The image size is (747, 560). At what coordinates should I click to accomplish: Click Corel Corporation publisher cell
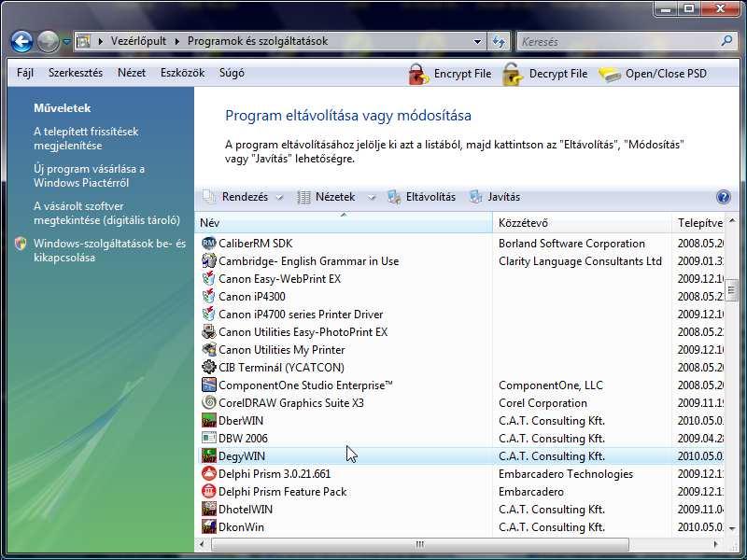click(543, 403)
